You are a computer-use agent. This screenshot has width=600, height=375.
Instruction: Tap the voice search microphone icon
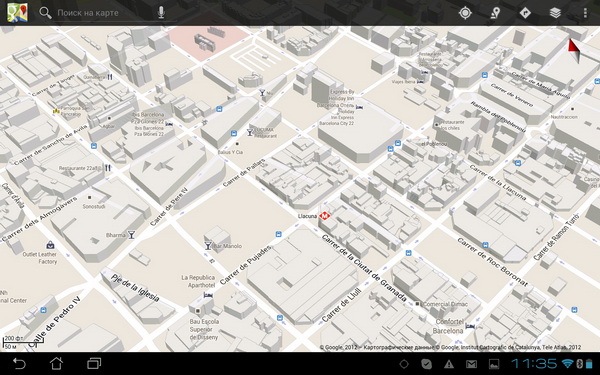pos(161,13)
